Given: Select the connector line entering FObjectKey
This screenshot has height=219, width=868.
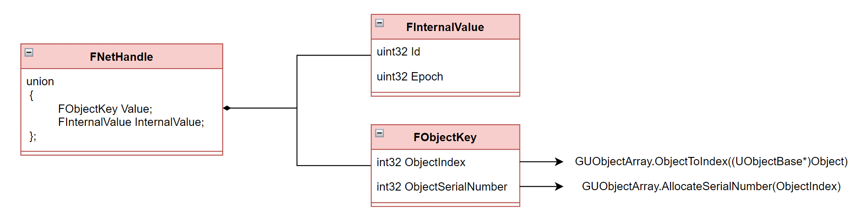Looking at the screenshot, I should click(333, 166).
